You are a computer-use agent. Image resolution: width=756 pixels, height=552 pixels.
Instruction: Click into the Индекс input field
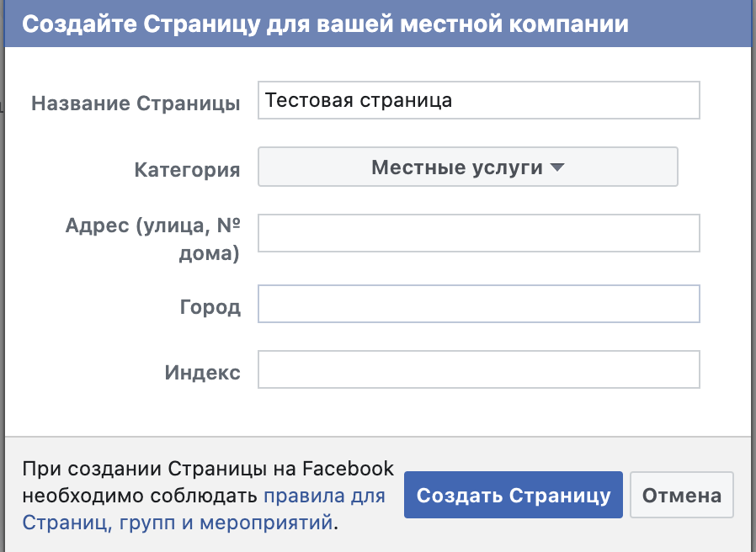click(x=478, y=370)
